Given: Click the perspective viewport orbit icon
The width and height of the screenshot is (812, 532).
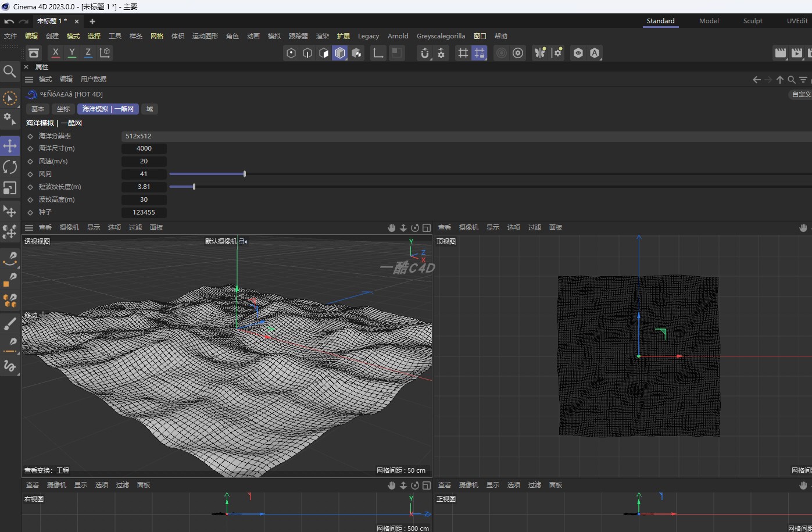Looking at the screenshot, I should [415, 227].
